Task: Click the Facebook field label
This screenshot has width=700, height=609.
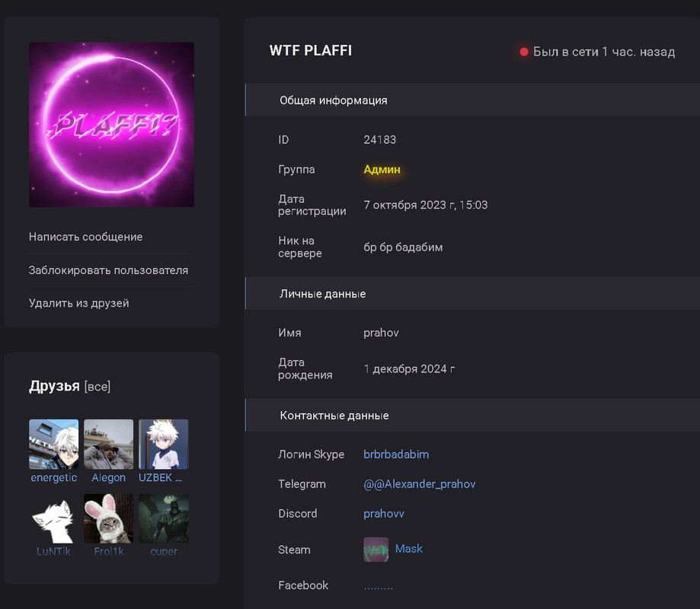Action: [303, 585]
